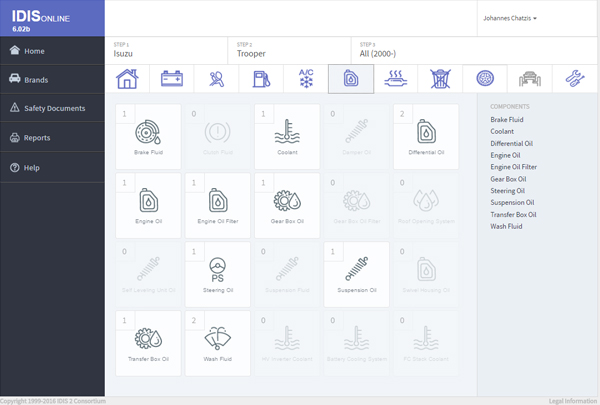
Task: Go to Home in sidebar
Action: (x=52, y=51)
